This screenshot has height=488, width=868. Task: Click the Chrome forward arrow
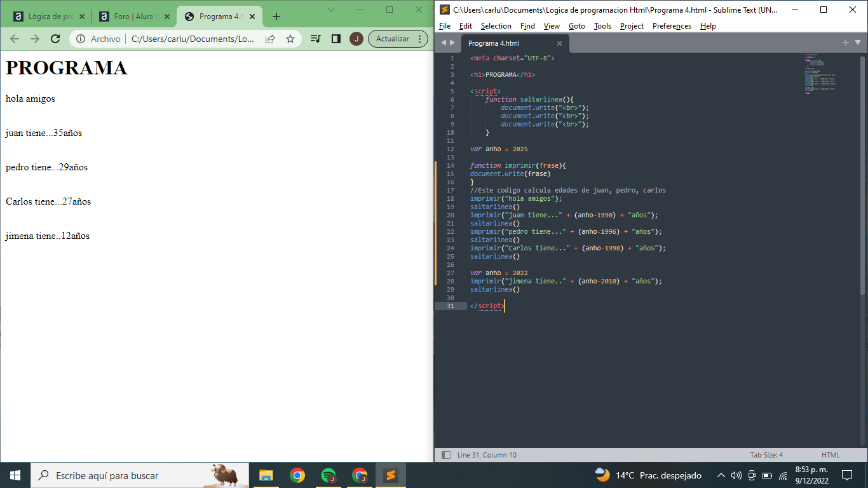35,39
